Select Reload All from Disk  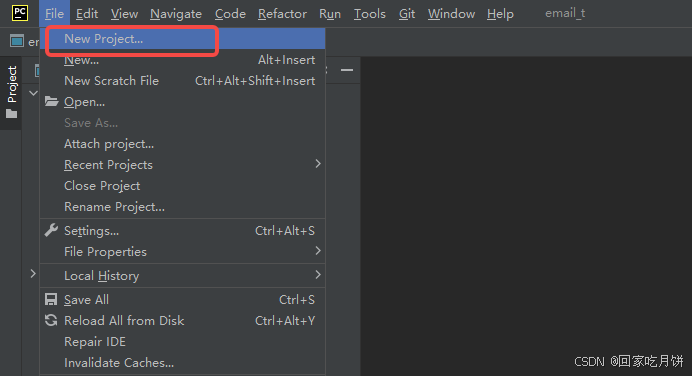tap(183, 321)
